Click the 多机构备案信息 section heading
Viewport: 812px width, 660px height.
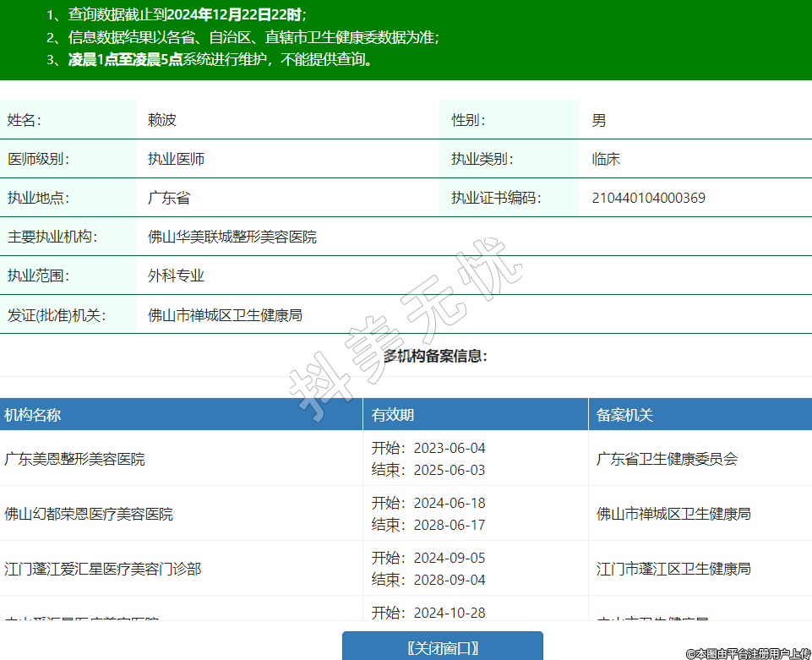[x=435, y=356]
